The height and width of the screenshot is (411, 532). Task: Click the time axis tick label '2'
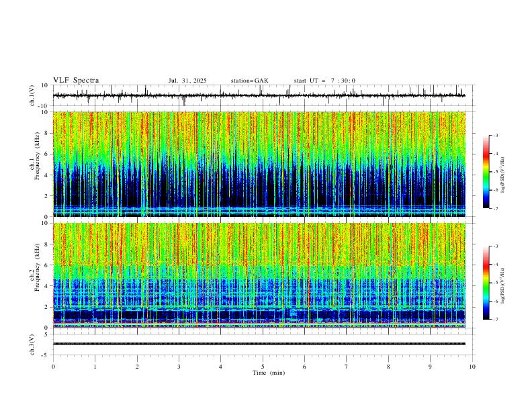[137, 367]
